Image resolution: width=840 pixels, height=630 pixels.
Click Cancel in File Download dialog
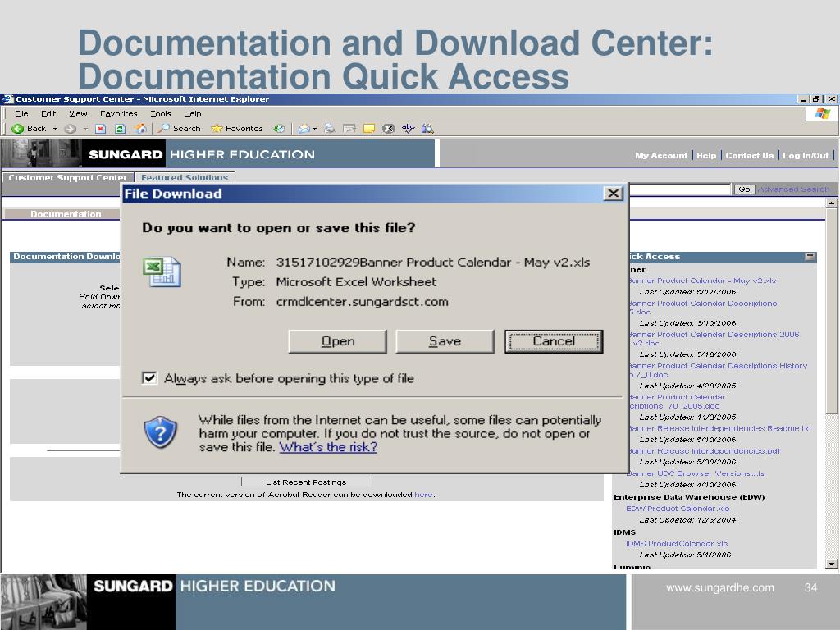click(554, 341)
